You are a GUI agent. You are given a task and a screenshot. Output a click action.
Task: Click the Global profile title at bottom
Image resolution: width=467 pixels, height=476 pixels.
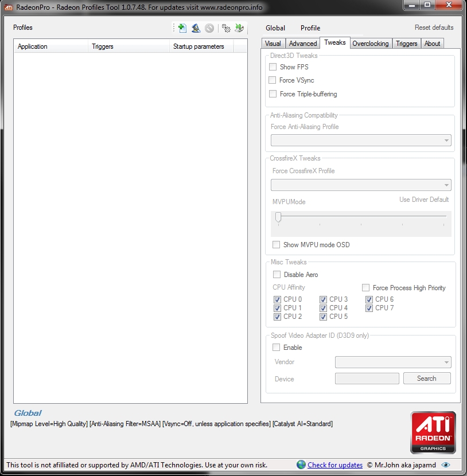click(x=28, y=413)
